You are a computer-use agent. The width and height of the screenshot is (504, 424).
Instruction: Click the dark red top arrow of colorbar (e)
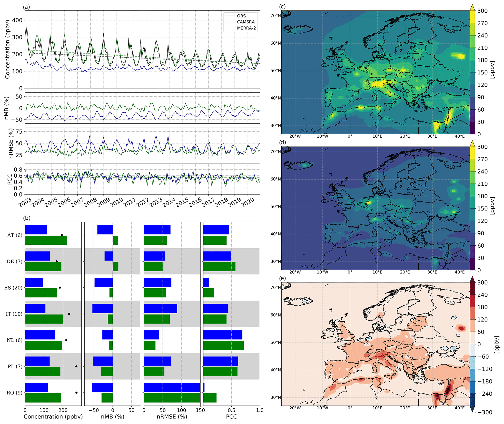(x=472, y=279)
